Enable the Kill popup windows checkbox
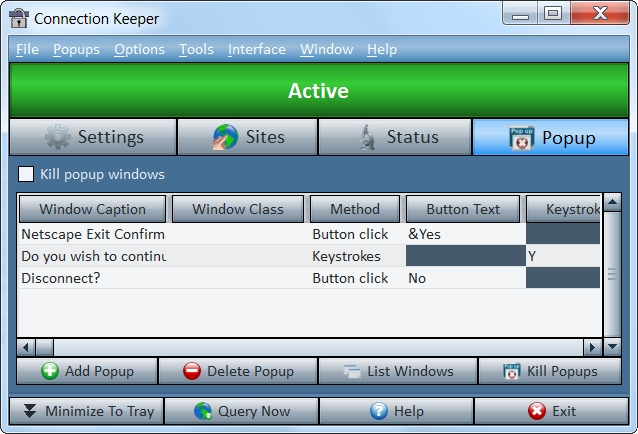 [x=26, y=174]
